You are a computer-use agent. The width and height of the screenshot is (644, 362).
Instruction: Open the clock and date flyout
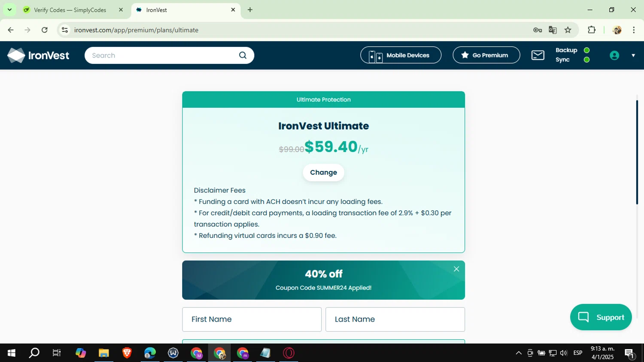point(602,353)
